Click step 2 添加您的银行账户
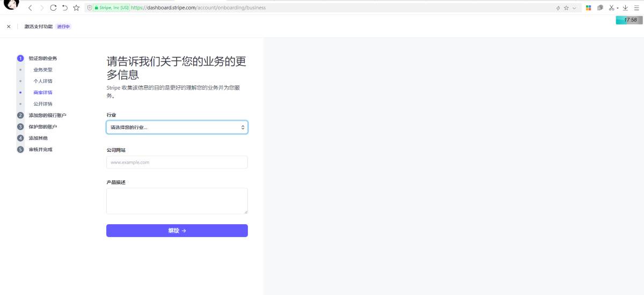This screenshot has height=295, width=644. (x=47, y=115)
